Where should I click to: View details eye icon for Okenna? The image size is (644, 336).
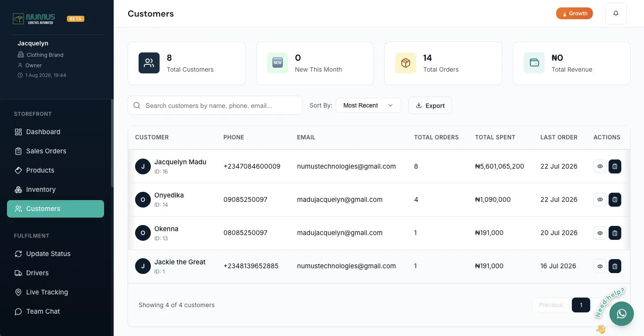point(600,233)
